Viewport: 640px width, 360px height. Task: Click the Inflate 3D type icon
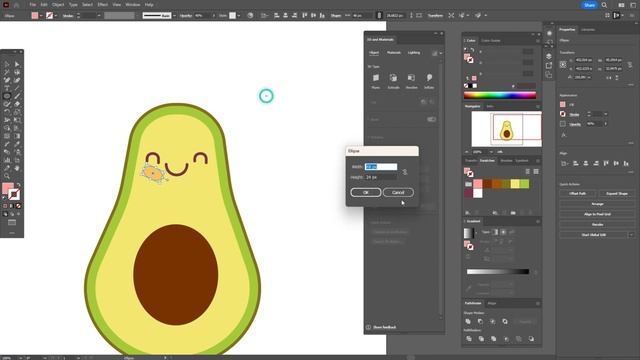(x=429, y=78)
